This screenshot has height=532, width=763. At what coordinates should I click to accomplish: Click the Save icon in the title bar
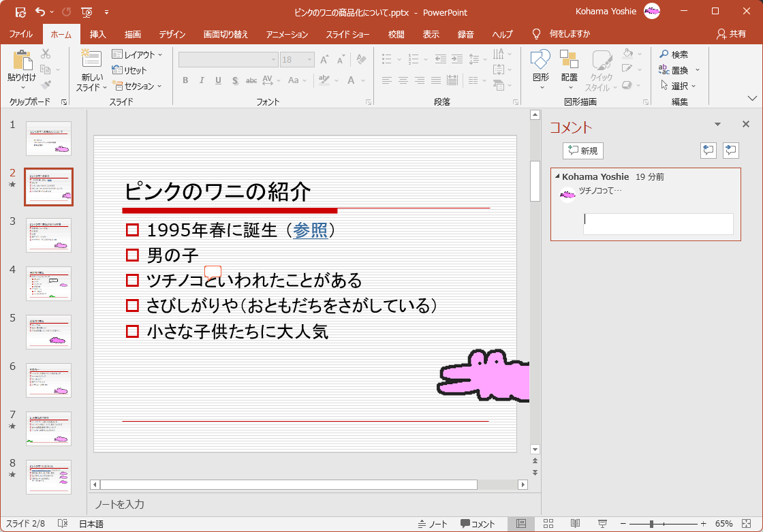20,12
